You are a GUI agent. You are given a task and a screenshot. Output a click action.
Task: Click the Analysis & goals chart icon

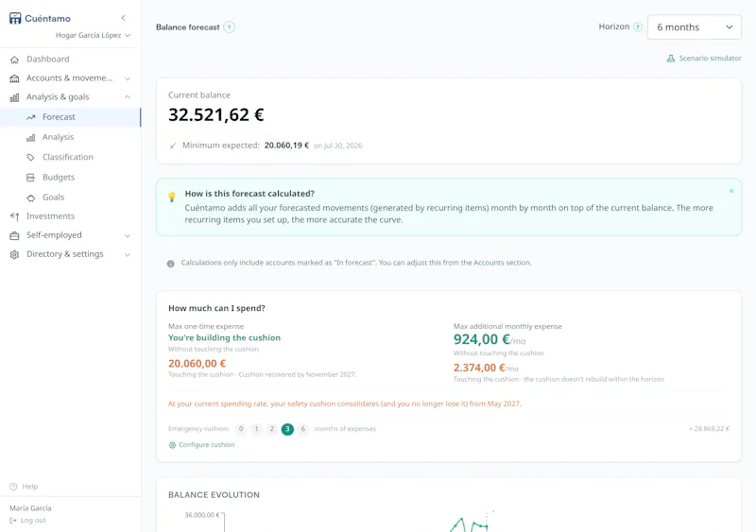(14, 97)
